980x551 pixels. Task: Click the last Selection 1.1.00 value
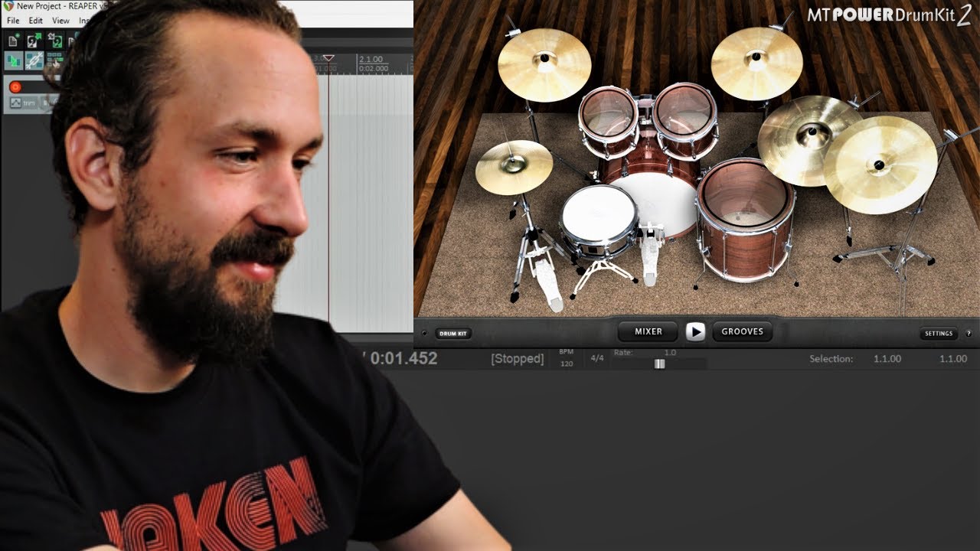coord(953,358)
